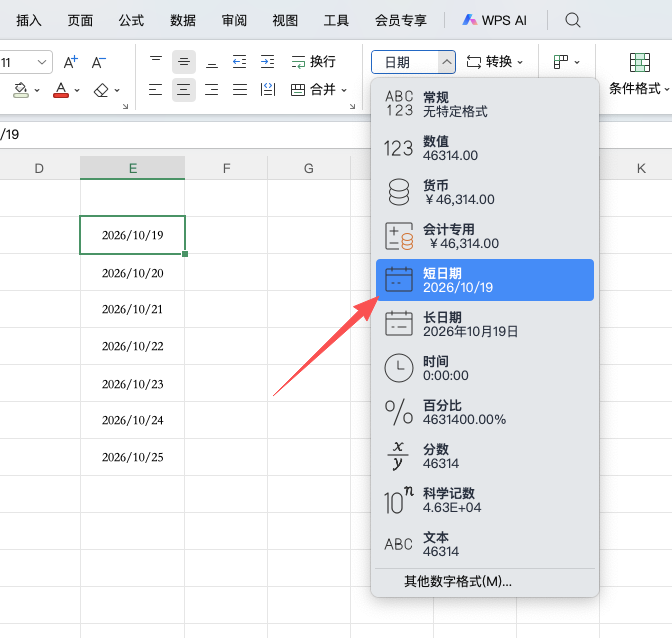Justify text alignment
Viewport: 672px width, 638px height.
(x=240, y=90)
